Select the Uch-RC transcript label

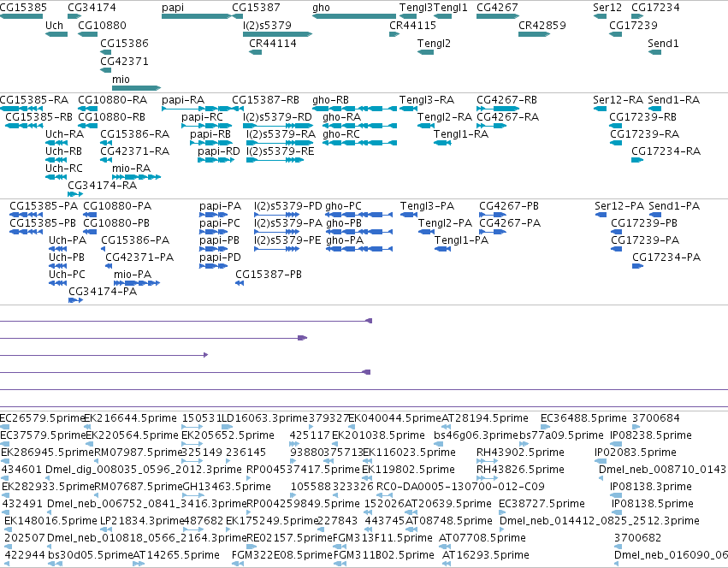point(64,169)
